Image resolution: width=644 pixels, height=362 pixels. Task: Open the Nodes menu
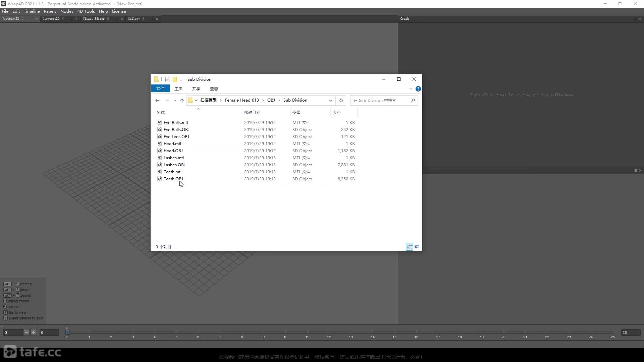coord(67,11)
